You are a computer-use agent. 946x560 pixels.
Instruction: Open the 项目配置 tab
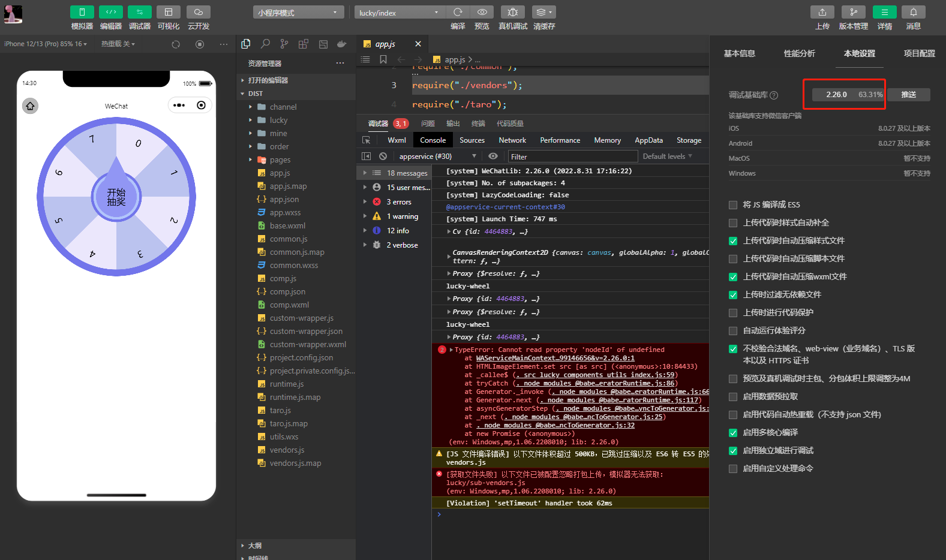point(919,53)
